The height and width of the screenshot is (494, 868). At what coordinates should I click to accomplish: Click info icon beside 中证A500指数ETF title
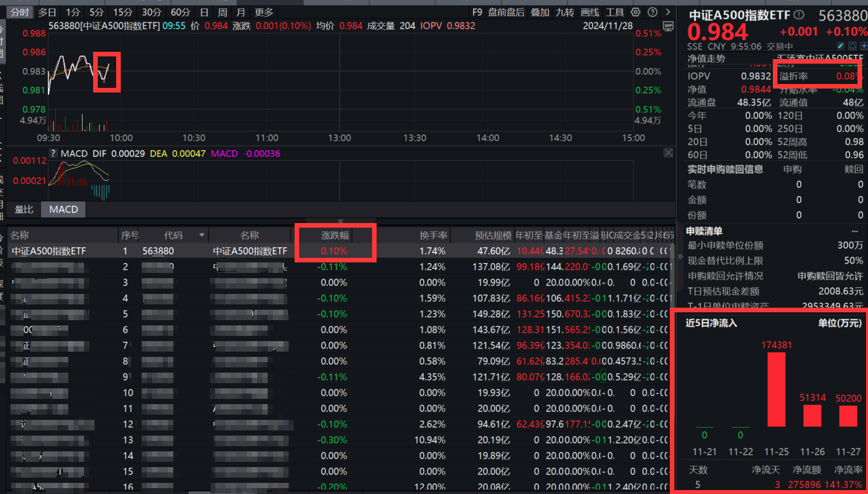[798, 14]
